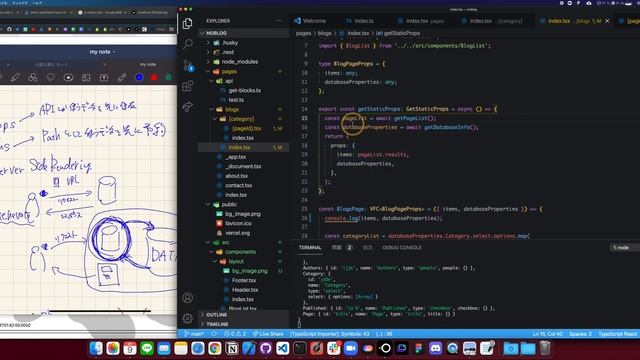The image size is (640, 360).
Task: Open GitHub Desktop from the Dock
Action: click(x=266, y=348)
